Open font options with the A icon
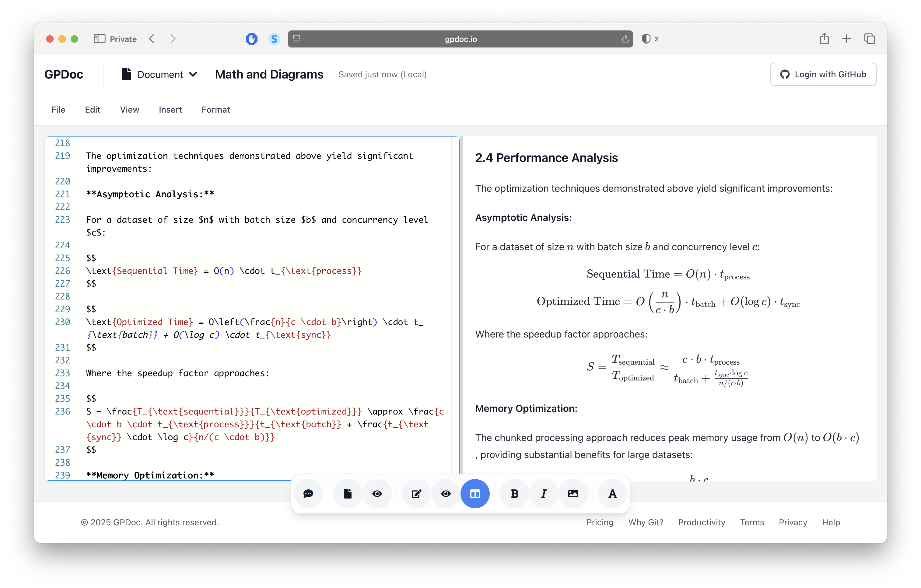This screenshot has height=588, width=921. tap(612, 494)
